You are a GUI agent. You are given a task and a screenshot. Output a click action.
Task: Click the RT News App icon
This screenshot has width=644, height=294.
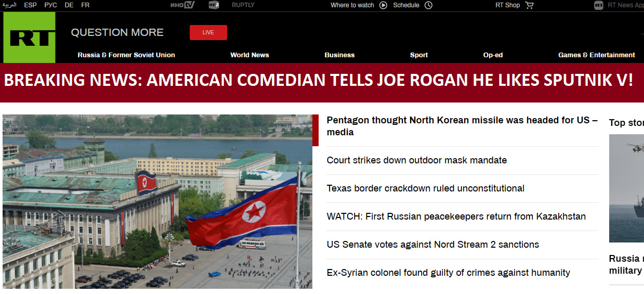click(x=599, y=5)
